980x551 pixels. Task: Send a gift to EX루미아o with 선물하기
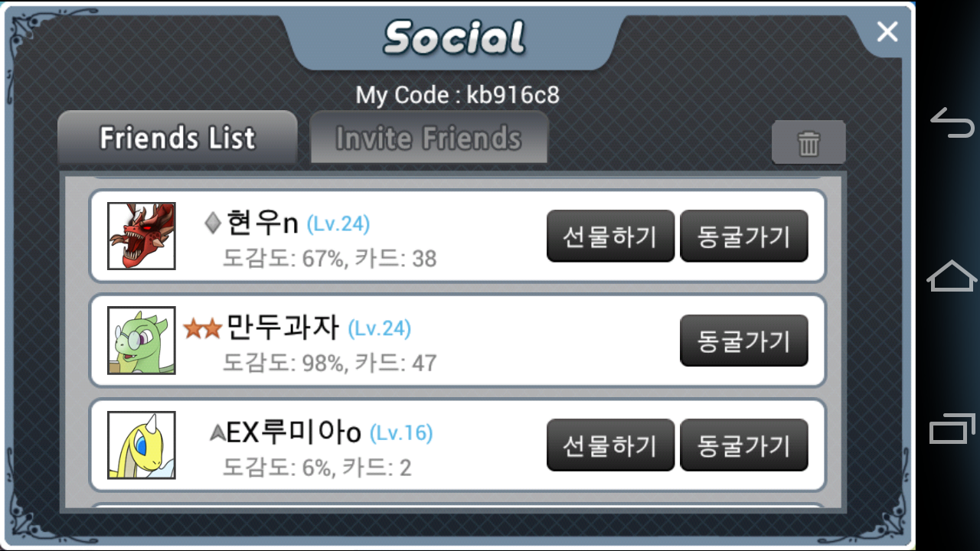tap(610, 445)
